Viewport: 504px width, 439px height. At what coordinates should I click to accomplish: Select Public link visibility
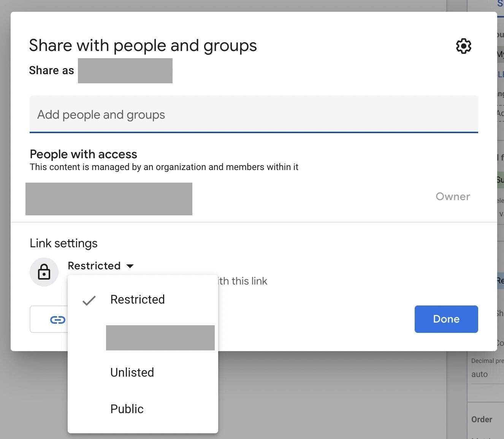tap(127, 409)
